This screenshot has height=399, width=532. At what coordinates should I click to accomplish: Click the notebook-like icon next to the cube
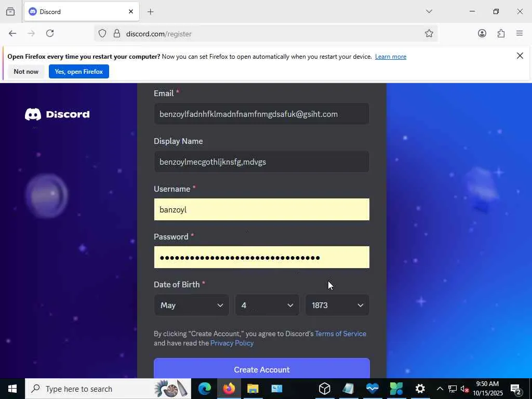(x=349, y=389)
